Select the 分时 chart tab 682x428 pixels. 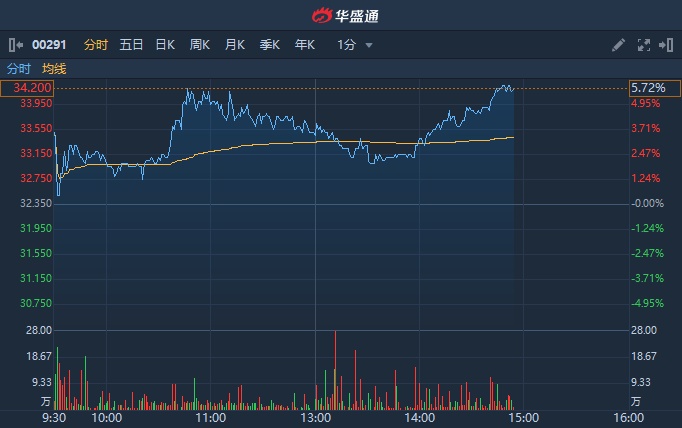(96, 45)
